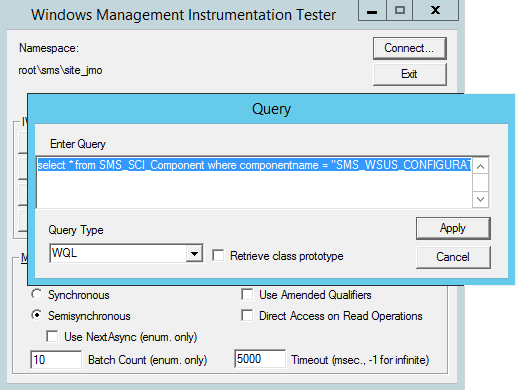516x390 pixels.
Task: Check Use Amended Qualifiers
Action: pyautogui.click(x=247, y=295)
